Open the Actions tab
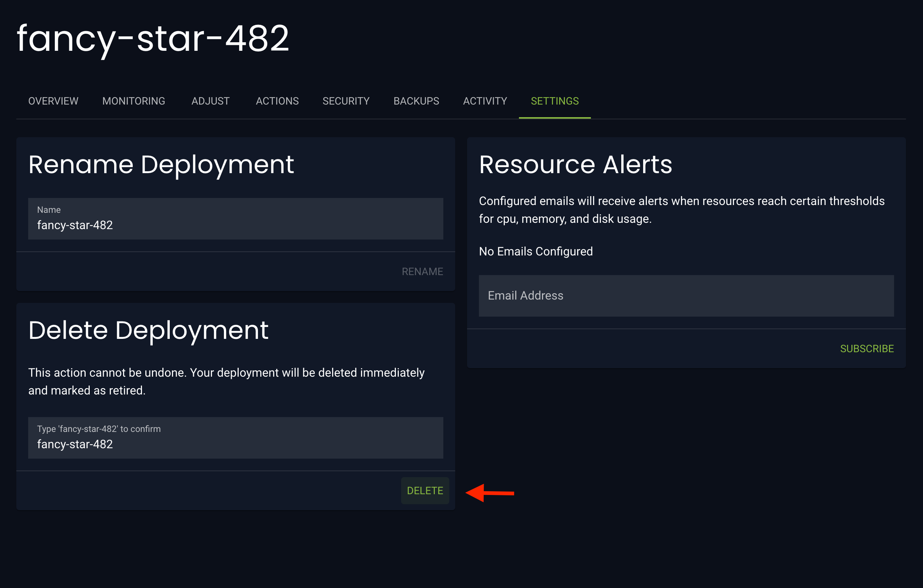 coord(277,101)
